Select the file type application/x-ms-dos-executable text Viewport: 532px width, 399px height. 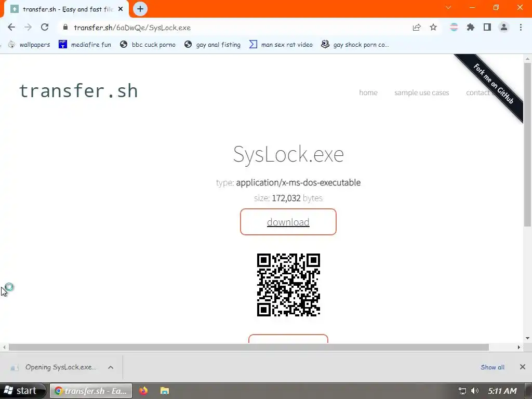point(298,182)
